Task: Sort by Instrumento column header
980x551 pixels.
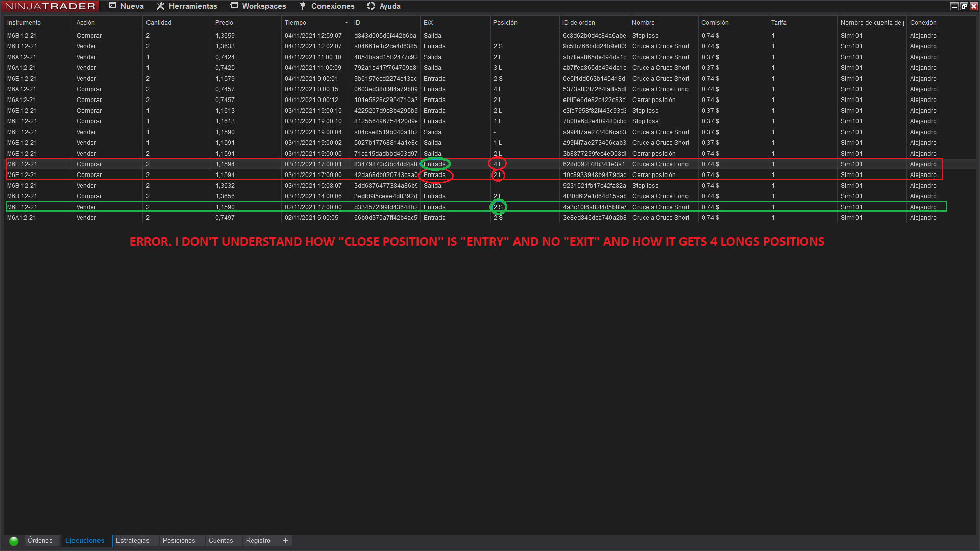Action: point(24,23)
